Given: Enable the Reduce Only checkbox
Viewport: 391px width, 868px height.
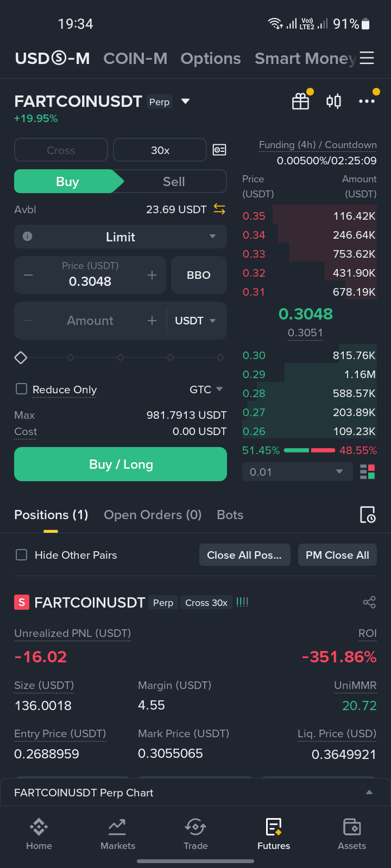Looking at the screenshot, I should (x=22, y=389).
